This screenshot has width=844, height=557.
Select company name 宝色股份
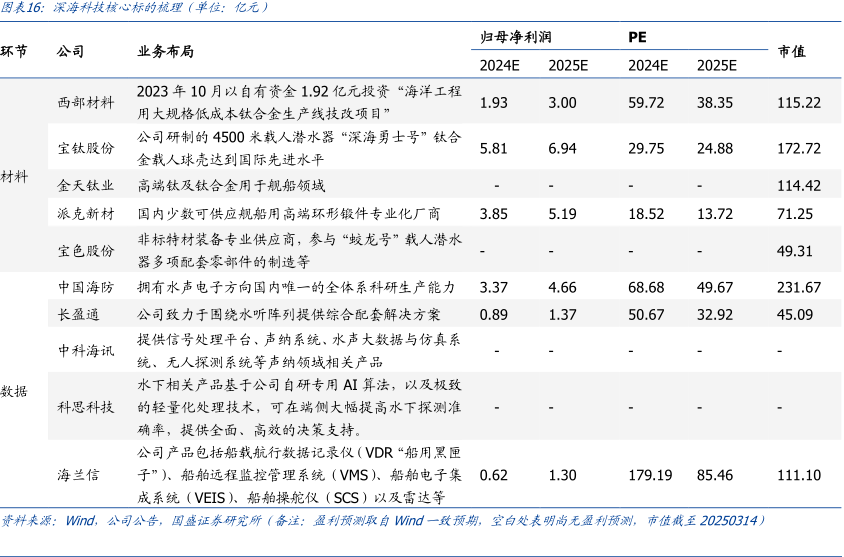(86, 251)
